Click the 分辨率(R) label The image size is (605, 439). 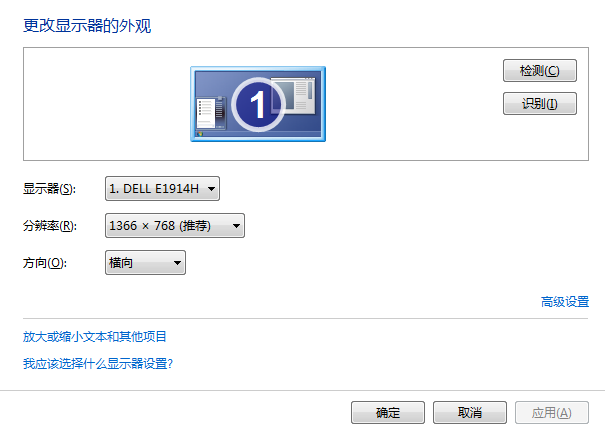tap(50, 226)
